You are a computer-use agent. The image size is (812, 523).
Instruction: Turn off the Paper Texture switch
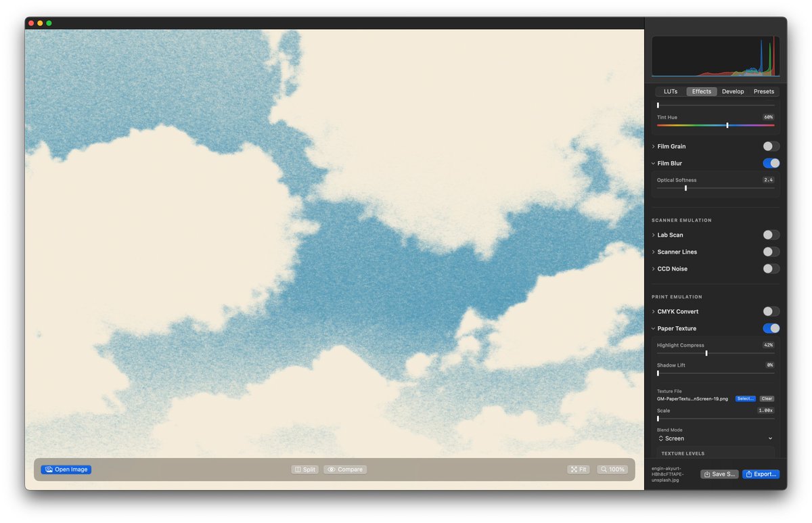point(771,328)
